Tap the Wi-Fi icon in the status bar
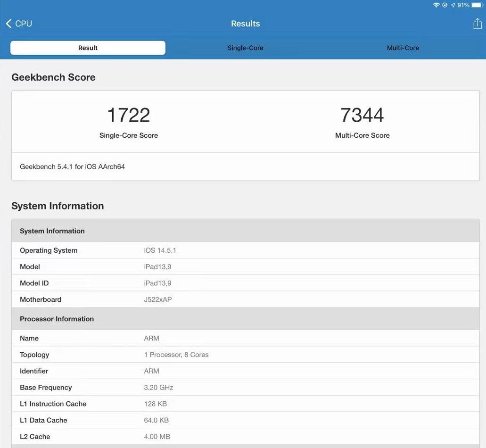The height and width of the screenshot is (448, 486). point(436,5)
